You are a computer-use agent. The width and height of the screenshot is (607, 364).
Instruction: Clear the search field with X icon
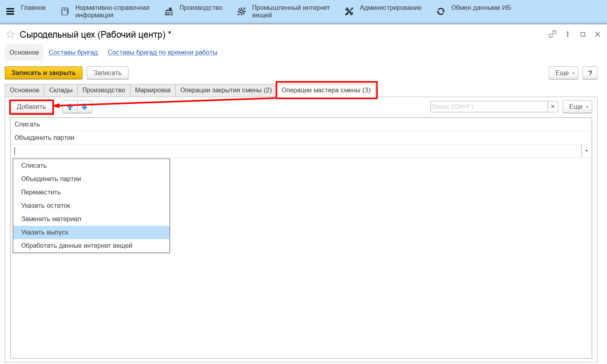(553, 106)
